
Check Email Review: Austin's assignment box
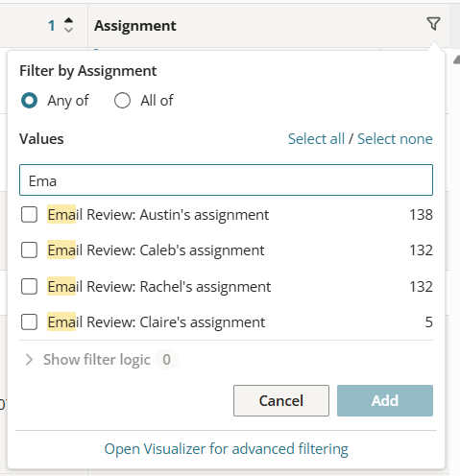[x=29, y=214]
